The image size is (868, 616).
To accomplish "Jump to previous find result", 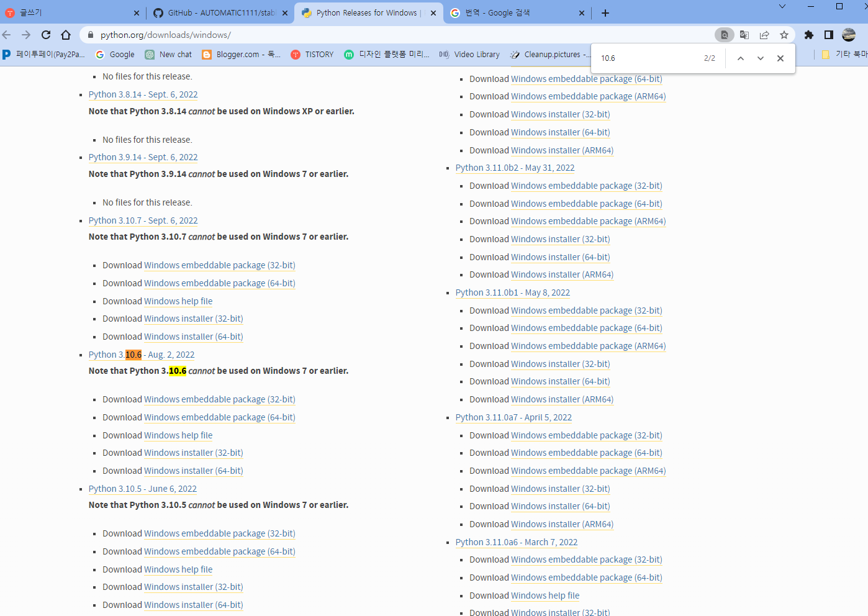I will point(741,58).
